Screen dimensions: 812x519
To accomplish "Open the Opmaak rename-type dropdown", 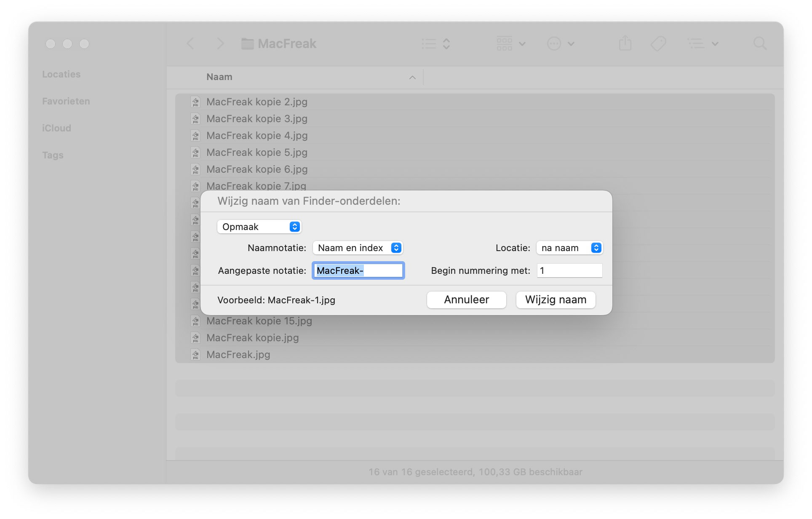I will point(259,227).
